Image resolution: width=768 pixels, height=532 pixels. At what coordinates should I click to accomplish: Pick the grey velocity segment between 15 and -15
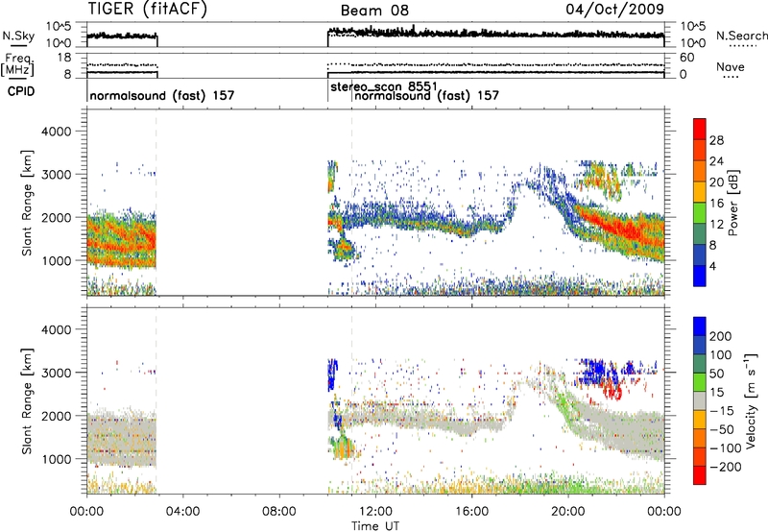700,400
